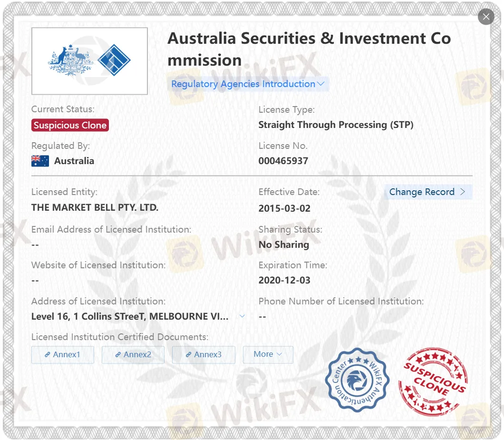Select license number 000465937
Viewport: 504px width, 440px height.
click(283, 161)
